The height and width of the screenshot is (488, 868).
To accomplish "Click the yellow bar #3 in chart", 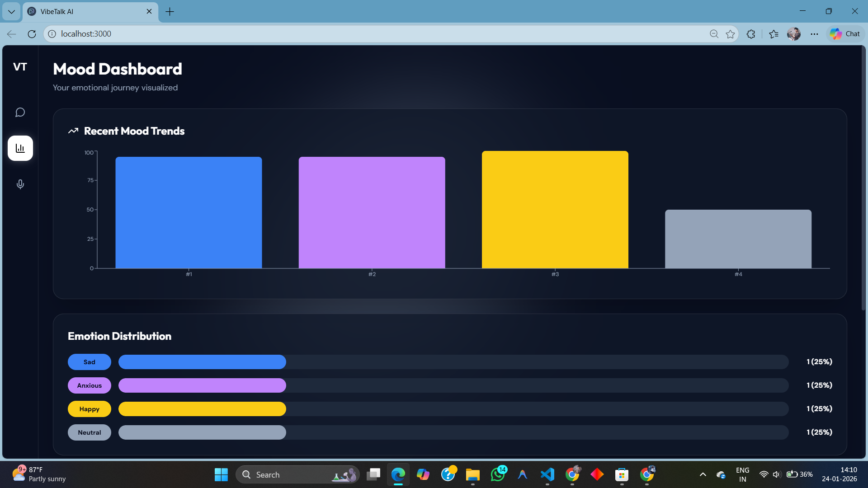I will [555, 210].
